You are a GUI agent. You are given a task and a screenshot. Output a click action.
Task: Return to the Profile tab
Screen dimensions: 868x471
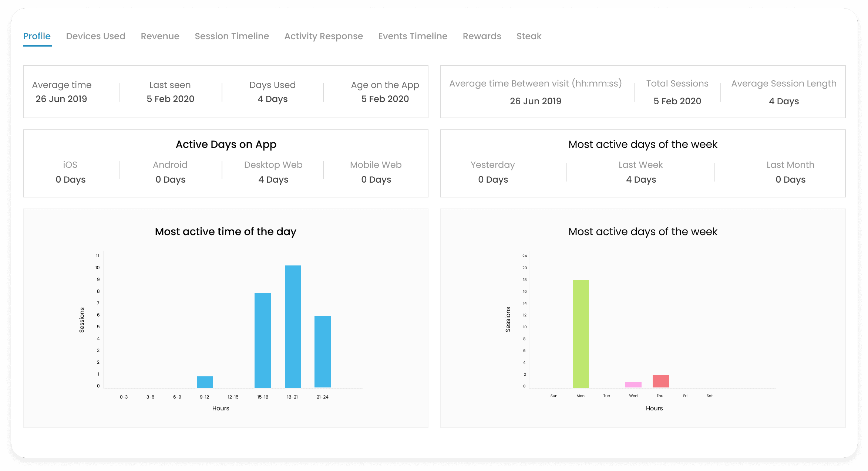point(37,36)
